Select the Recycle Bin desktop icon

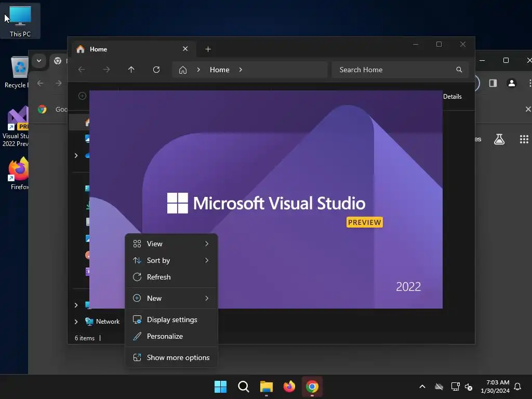tap(17, 72)
